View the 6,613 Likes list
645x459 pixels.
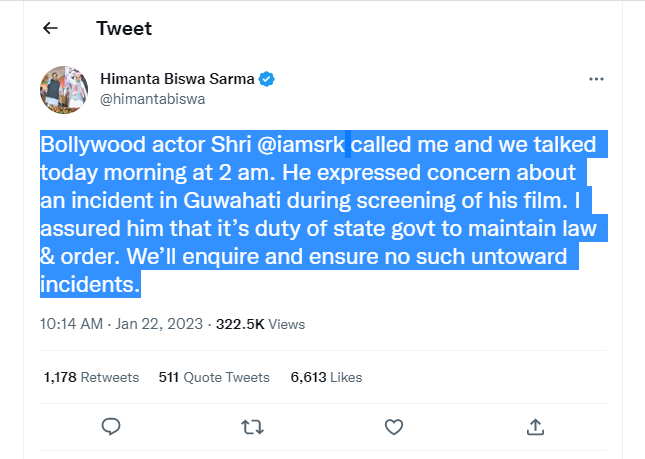coord(325,377)
